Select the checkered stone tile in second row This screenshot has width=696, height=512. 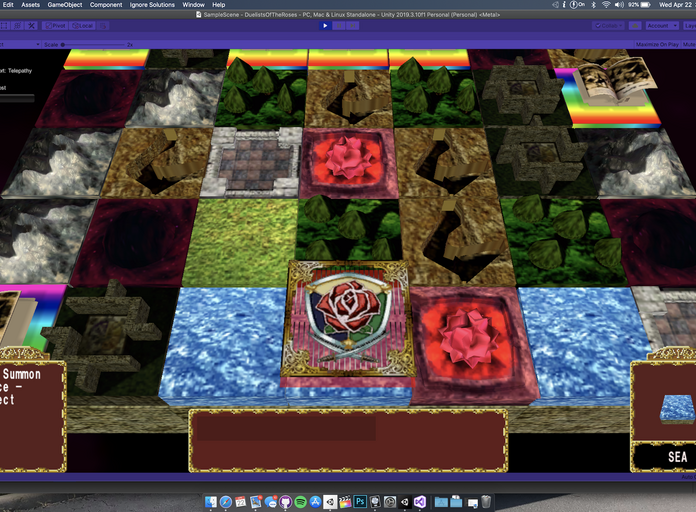click(253, 163)
